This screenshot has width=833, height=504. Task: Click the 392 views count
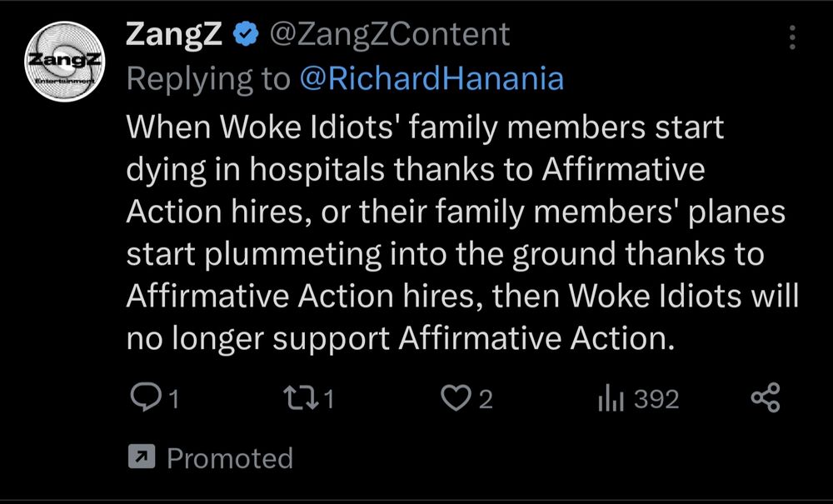pyautogui.click(x=656, y=400)
